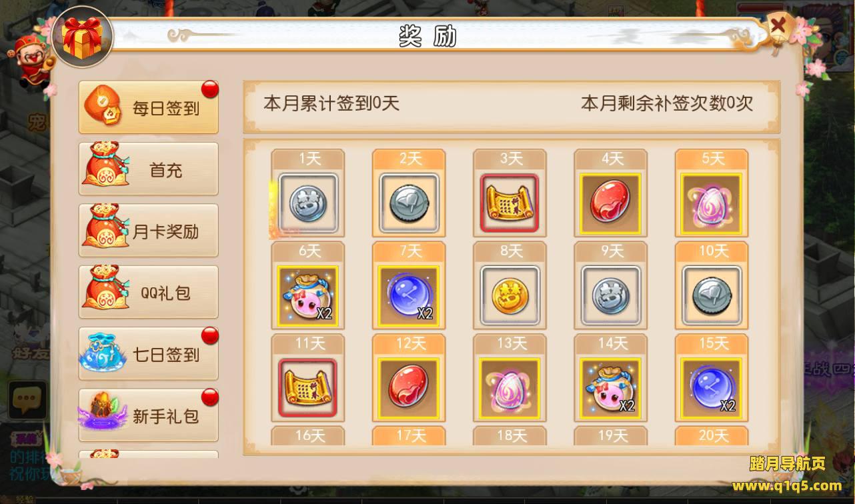The image size is (855, 504).
Task: Open the chat bubble button
Action: pyautogui.click(x=27, y=400)
